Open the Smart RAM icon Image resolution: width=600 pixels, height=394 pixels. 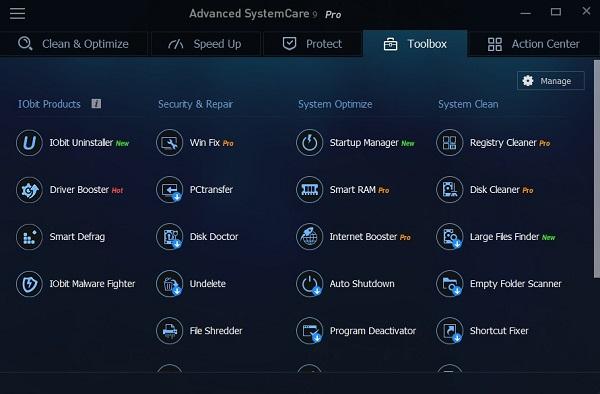(x=310, y=190)
